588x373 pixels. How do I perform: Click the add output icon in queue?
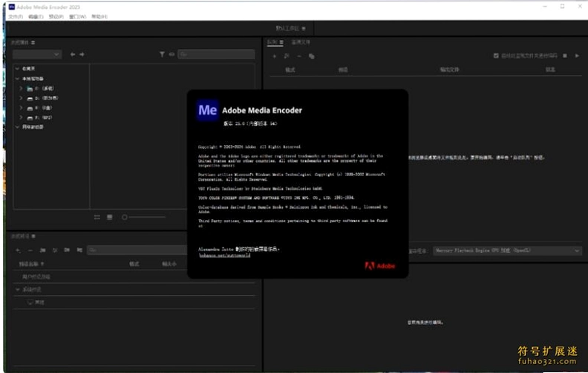tap(287, 56)
